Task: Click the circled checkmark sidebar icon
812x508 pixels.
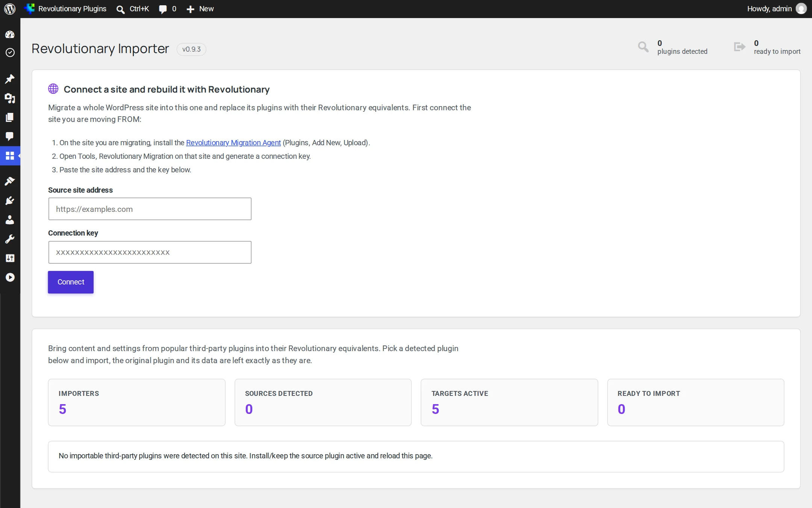Action: (10, 52)
